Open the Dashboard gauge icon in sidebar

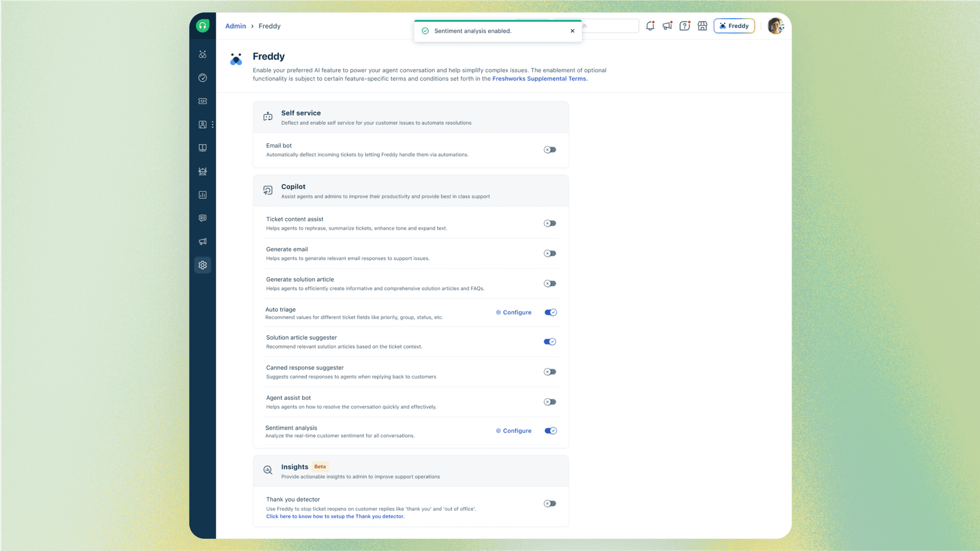coord(202,78)
